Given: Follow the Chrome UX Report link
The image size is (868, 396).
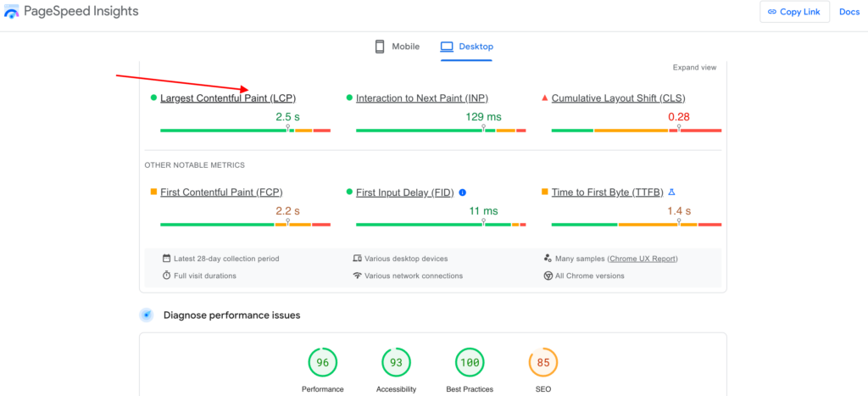Looking at the screenshot, I should [x=642, y=259].
